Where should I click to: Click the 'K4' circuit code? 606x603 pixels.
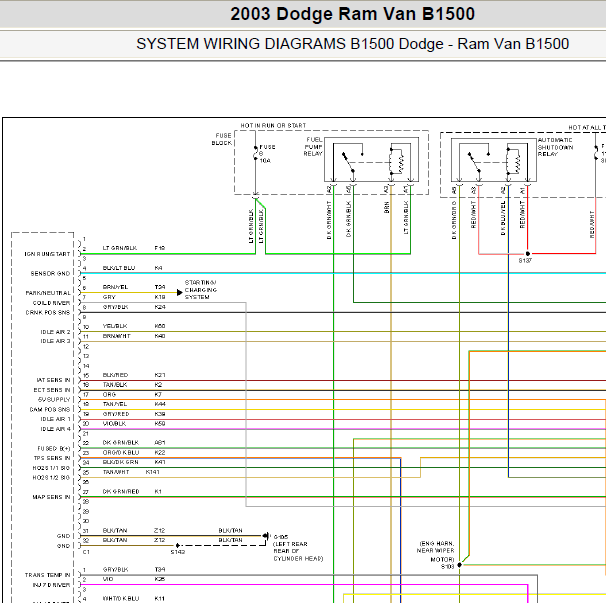158,267
